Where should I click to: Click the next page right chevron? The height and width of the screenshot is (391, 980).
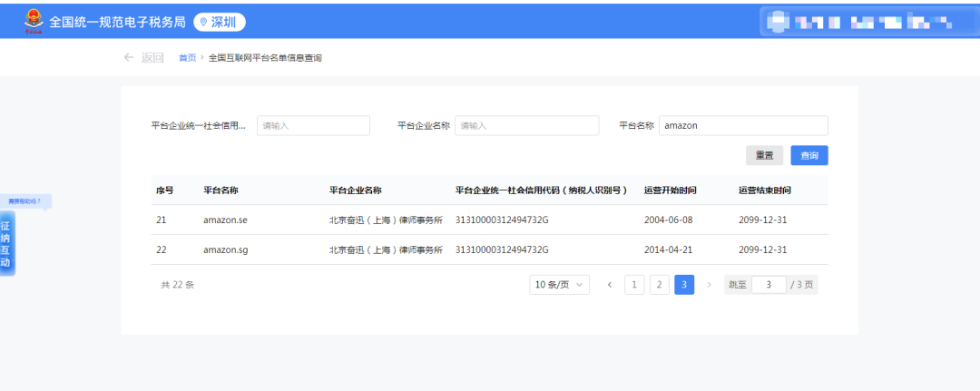click(709, 285)
